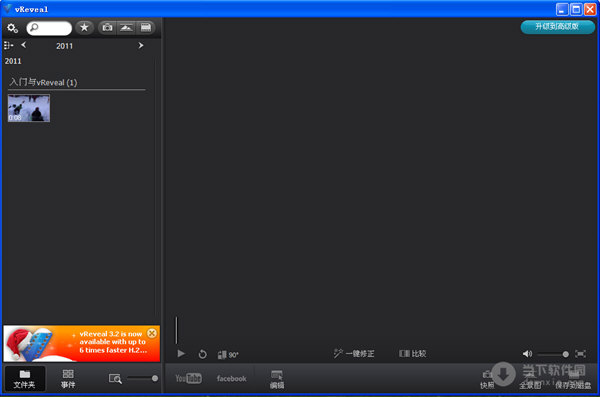600x397 pixels.
Task: Click the thumbnail zoom magnifier icon
Action: [x=115, y=379]
